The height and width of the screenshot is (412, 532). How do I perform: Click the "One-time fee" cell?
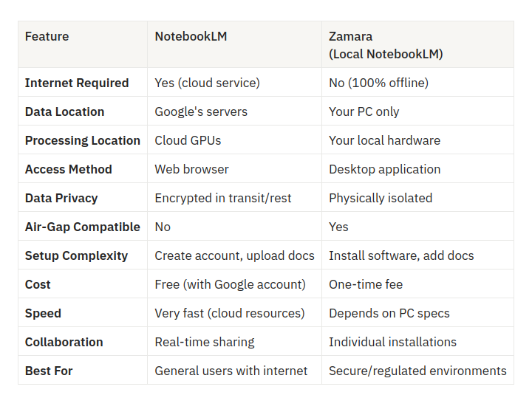366,284
